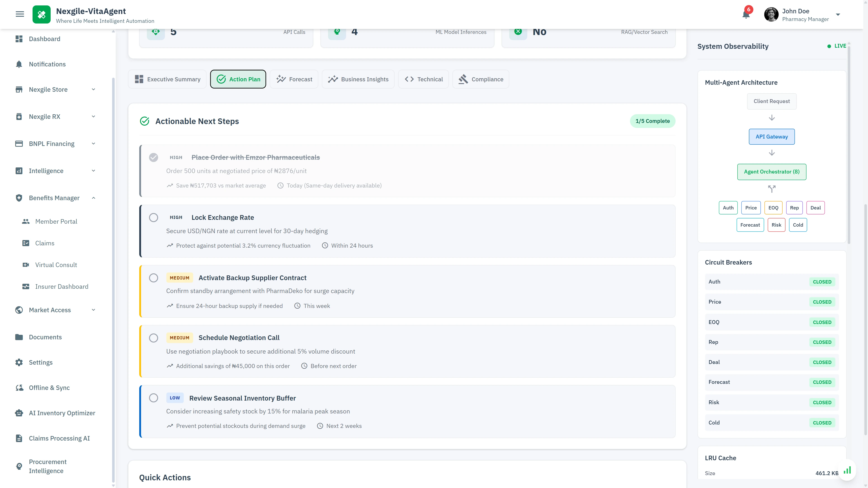The height and width of the screenshot is (488, 868).
Task: Check off Activate Backup Supplier Contract
Action: [x=154, y=278]
